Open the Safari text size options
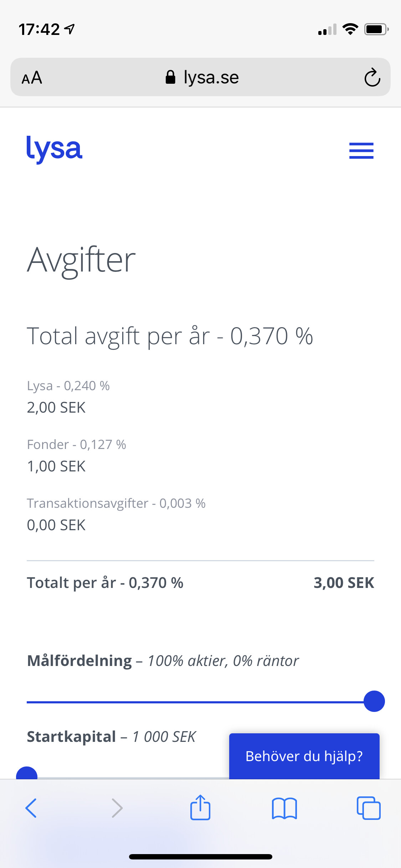Screen dimensions: 401x868 click(32, 78)
